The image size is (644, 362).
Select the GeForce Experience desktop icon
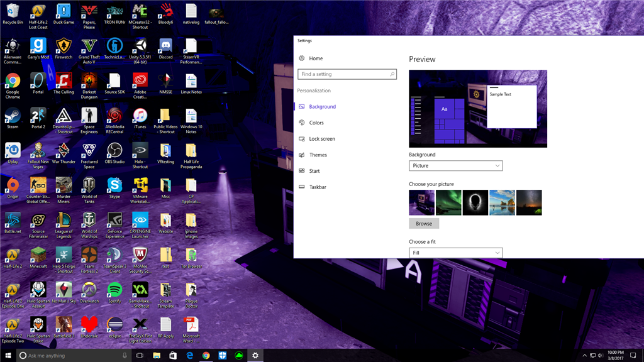point(114,226)
